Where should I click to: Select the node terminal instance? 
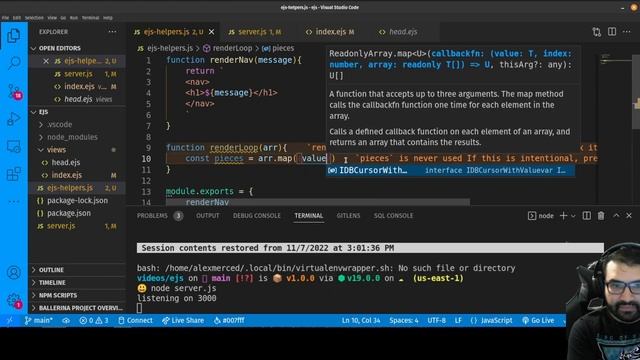click(541, 216)
